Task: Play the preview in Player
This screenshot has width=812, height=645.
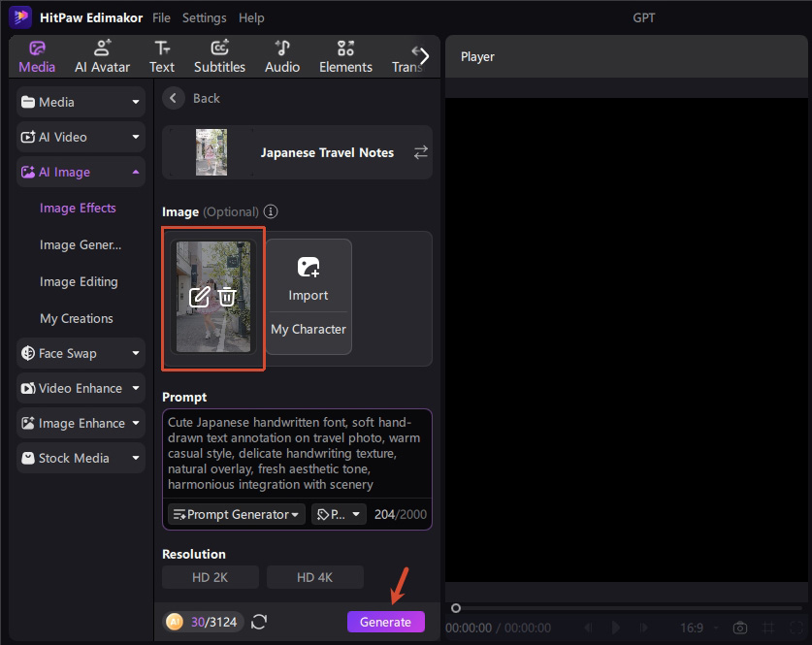Action: (x=616, y=628)
